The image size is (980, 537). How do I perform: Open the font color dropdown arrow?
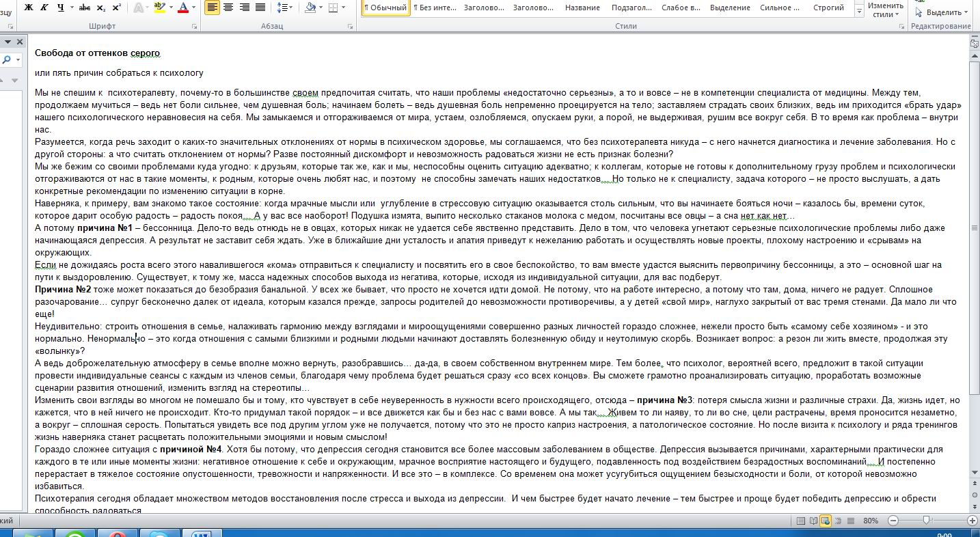point(194,8)
